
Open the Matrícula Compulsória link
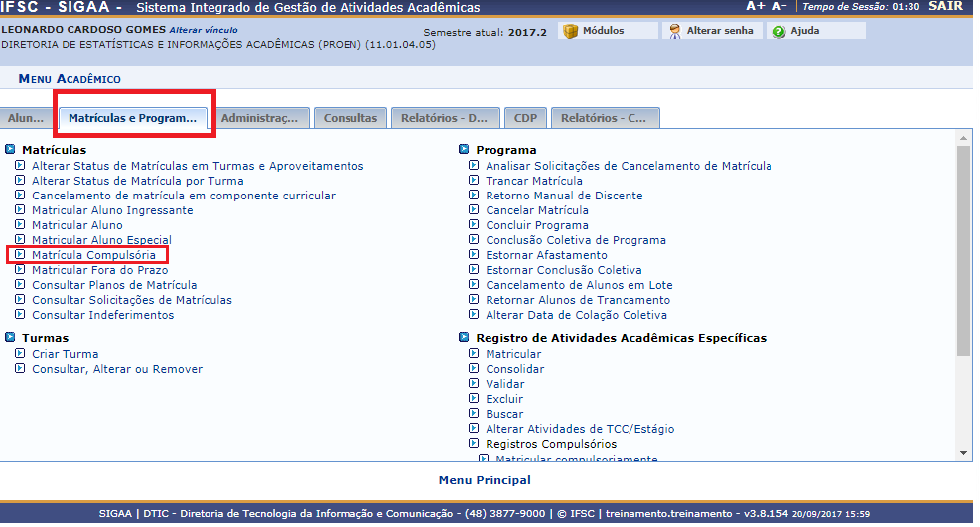(x=93, y=255)
